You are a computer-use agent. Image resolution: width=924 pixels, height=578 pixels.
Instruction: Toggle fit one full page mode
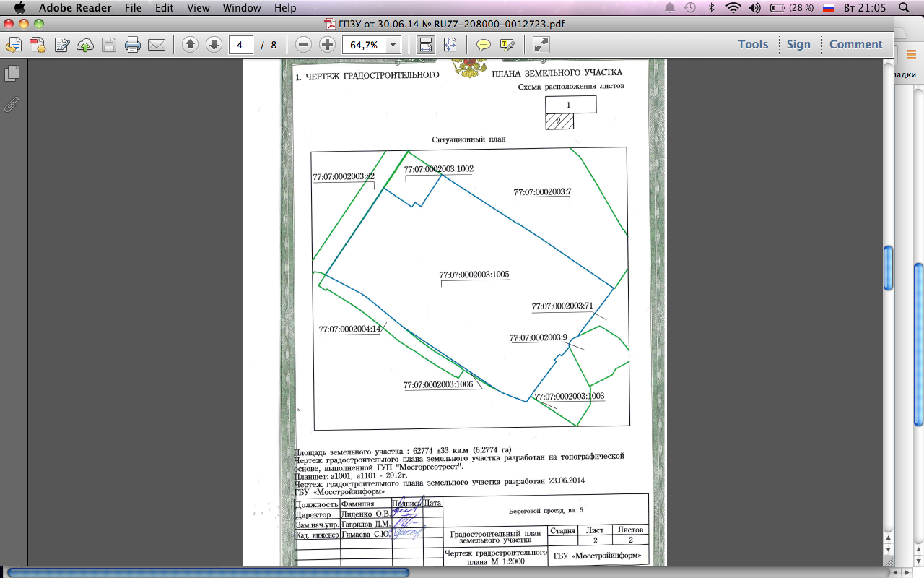pyautogui.click(x=450, y=45)
